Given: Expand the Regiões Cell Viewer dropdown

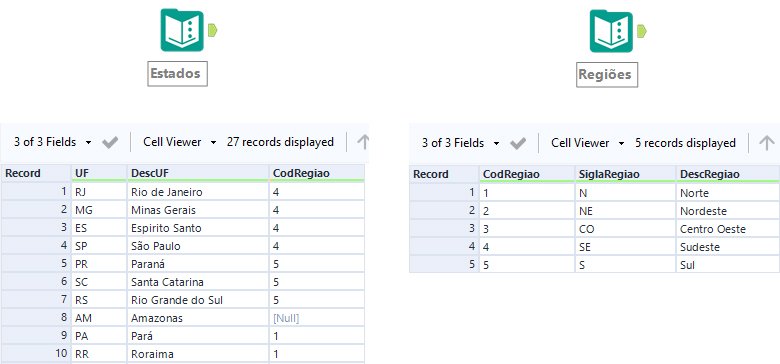Looking at the screenshot, I should [x=588, y=143].
